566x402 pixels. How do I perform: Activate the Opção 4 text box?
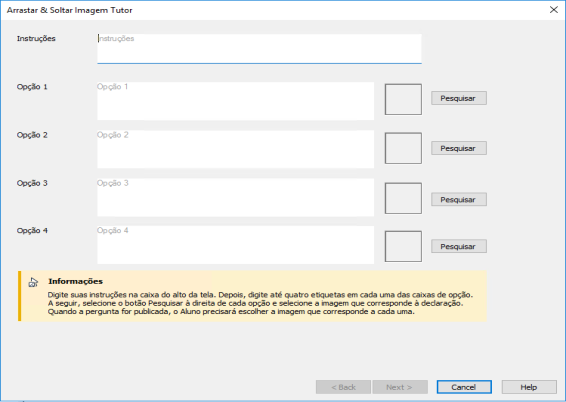point(235,245)
